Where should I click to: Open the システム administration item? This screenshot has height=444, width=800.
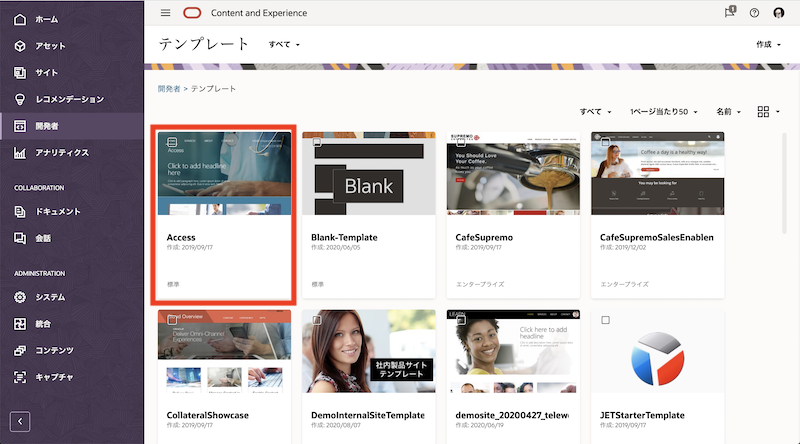[50, 297]
